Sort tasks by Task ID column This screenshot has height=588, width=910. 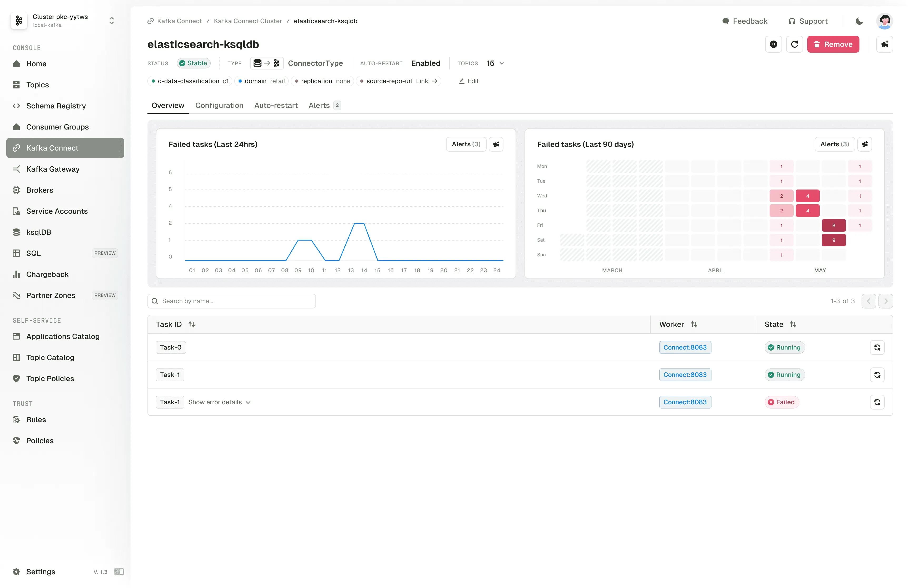192,324
